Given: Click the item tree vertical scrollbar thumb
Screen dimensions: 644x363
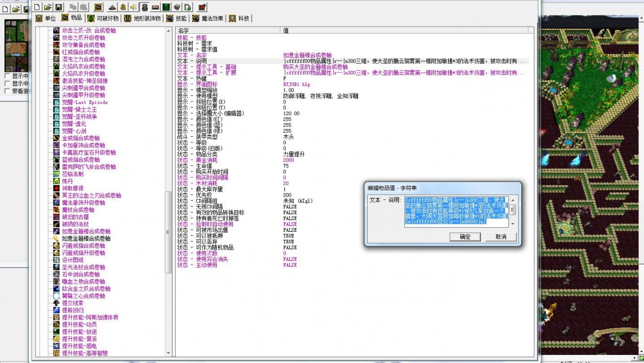Looking at the screenshot, I should click(x=169, y=232).
